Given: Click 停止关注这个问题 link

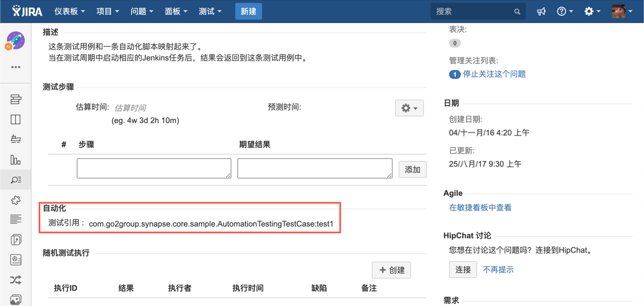Looking at the screenshot, I should [494, 74].
